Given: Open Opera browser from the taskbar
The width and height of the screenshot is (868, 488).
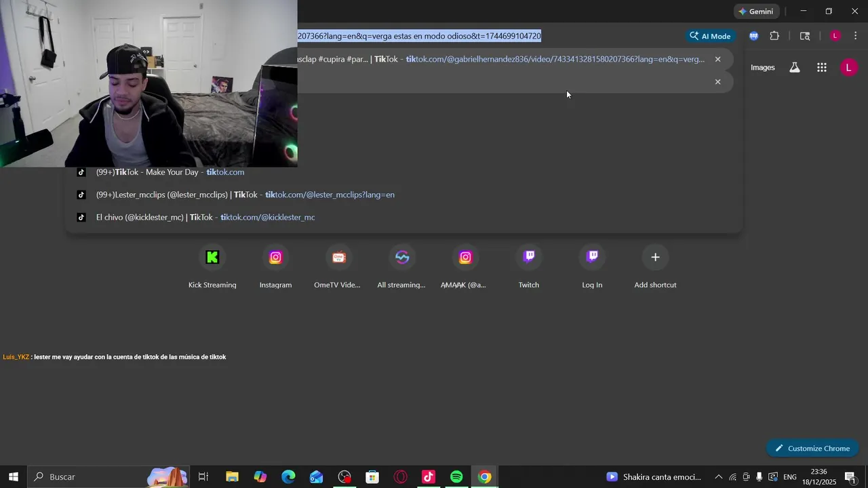Looking at the screenshot, I should 400,476.
